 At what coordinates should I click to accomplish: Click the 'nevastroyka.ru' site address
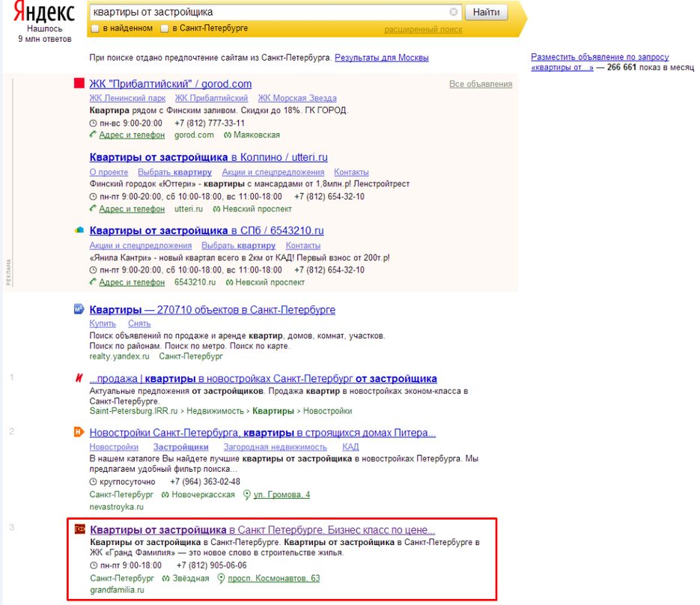[x=117, y=507]
